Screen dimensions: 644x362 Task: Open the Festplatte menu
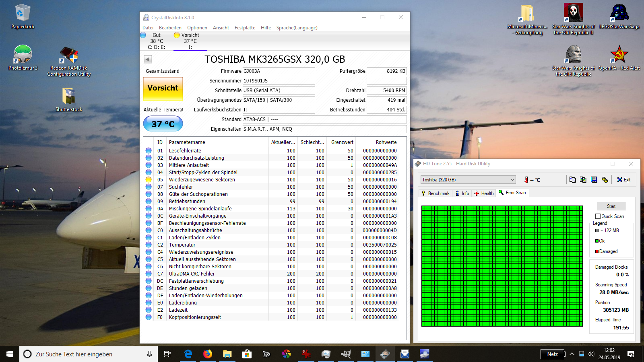click(x=245, y=28)
